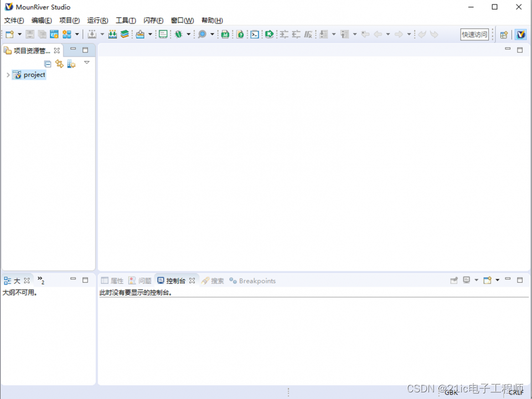Viewport: 532px width, 399px height.
Task: Open the 运行(R) menu
Action: coord(98,21)
